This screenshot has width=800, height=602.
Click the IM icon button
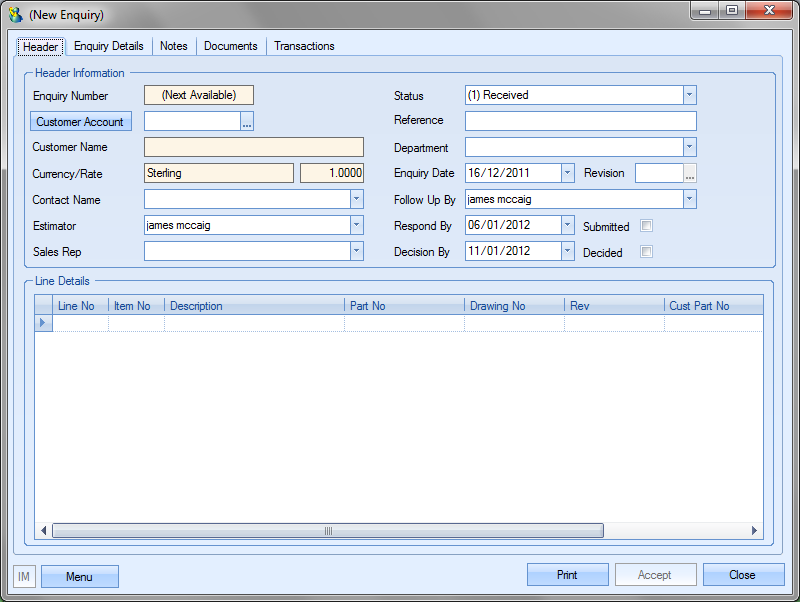point(24,576)
